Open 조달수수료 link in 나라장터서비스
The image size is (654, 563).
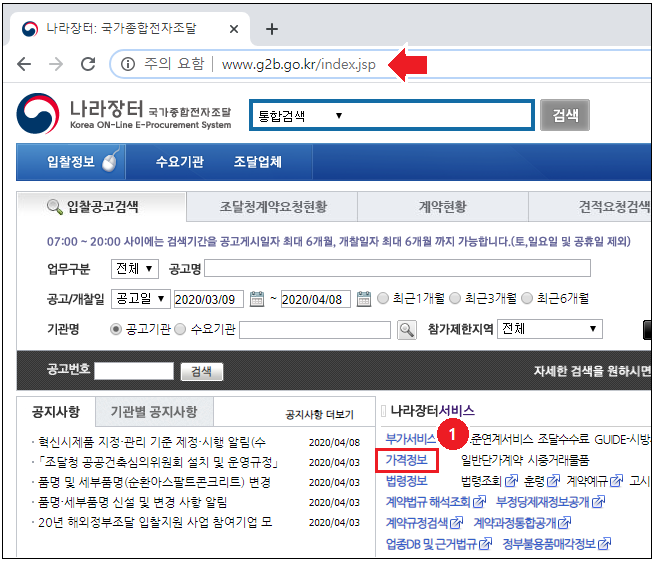tap(563, 439)
